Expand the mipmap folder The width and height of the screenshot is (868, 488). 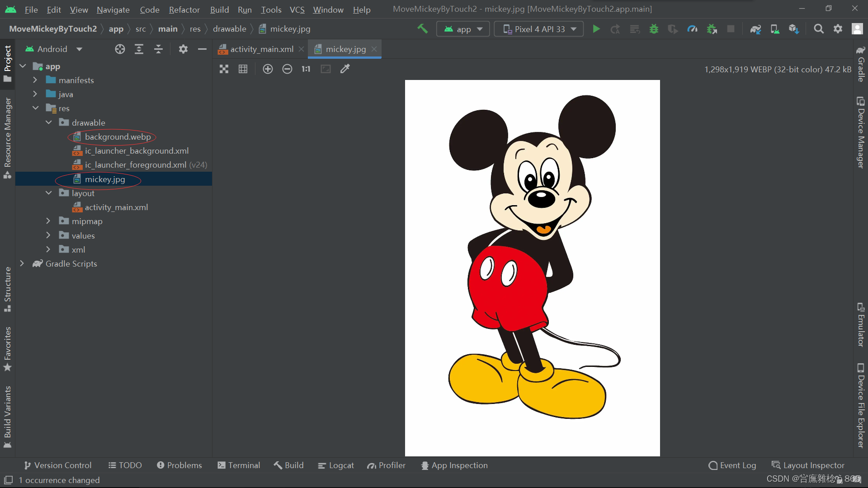(48, 221)
